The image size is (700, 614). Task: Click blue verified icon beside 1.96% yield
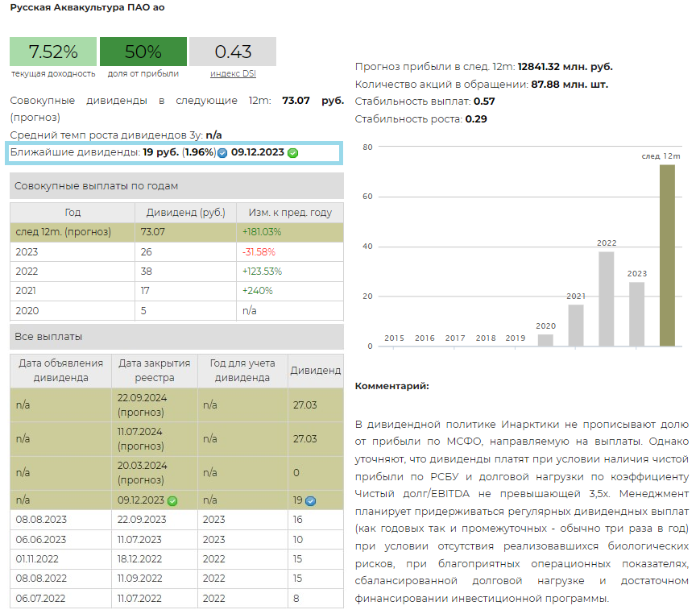[x=222, y=152]
